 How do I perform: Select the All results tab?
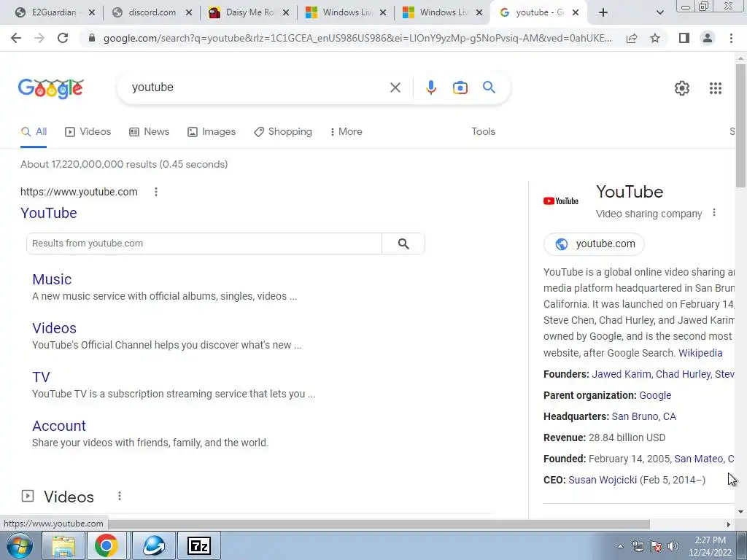34,132
